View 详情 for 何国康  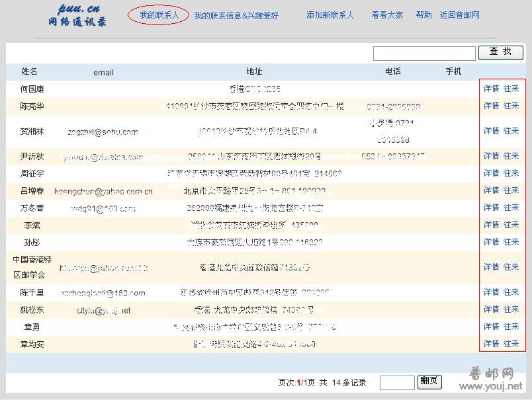(491, 89)
